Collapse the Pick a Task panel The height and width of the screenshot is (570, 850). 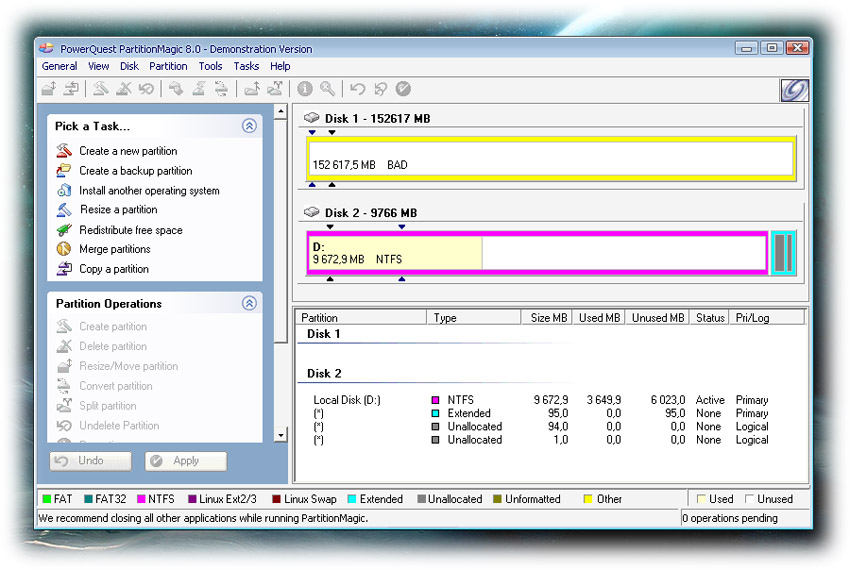tap(249, 126)
